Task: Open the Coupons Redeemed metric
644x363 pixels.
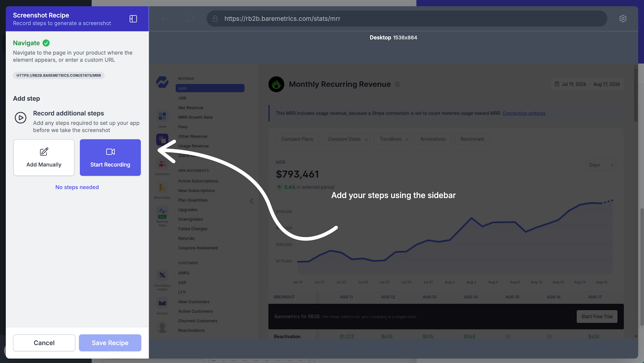Action: pos(198,248)
